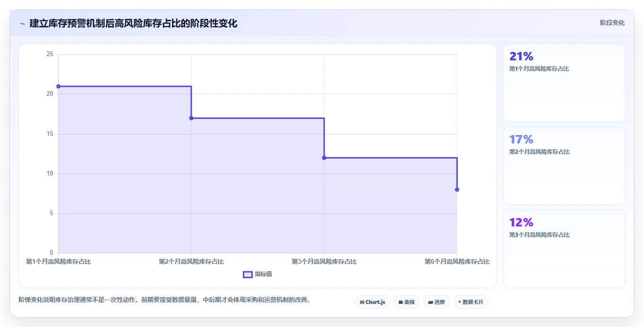Click y-axis tick label 15
644x327 pixels.
pyautogui.click(x=50, y=134)
